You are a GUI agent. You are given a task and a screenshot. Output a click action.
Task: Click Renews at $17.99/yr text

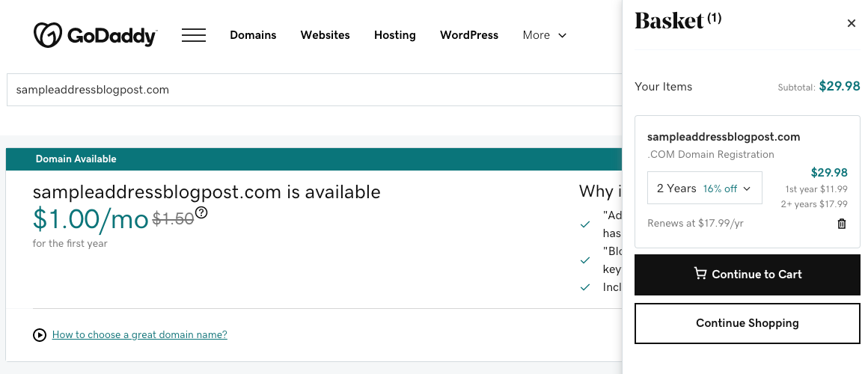695,224
